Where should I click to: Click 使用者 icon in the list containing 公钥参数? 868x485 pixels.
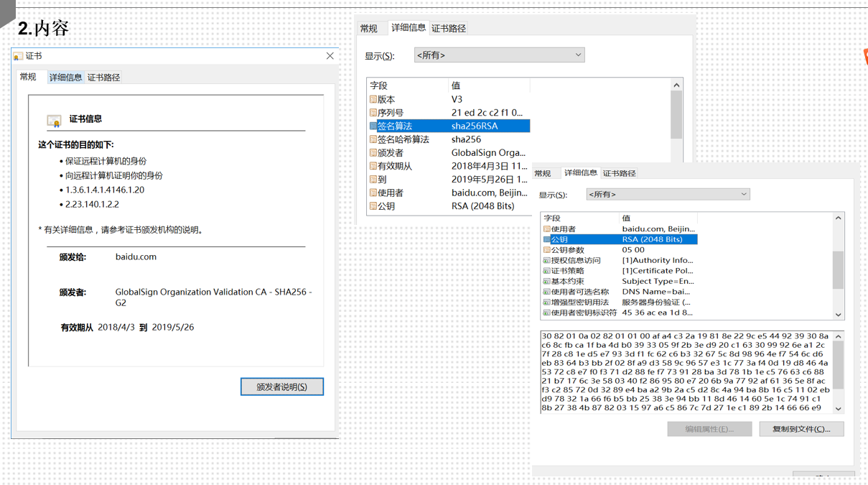click(x=547, y=228)
